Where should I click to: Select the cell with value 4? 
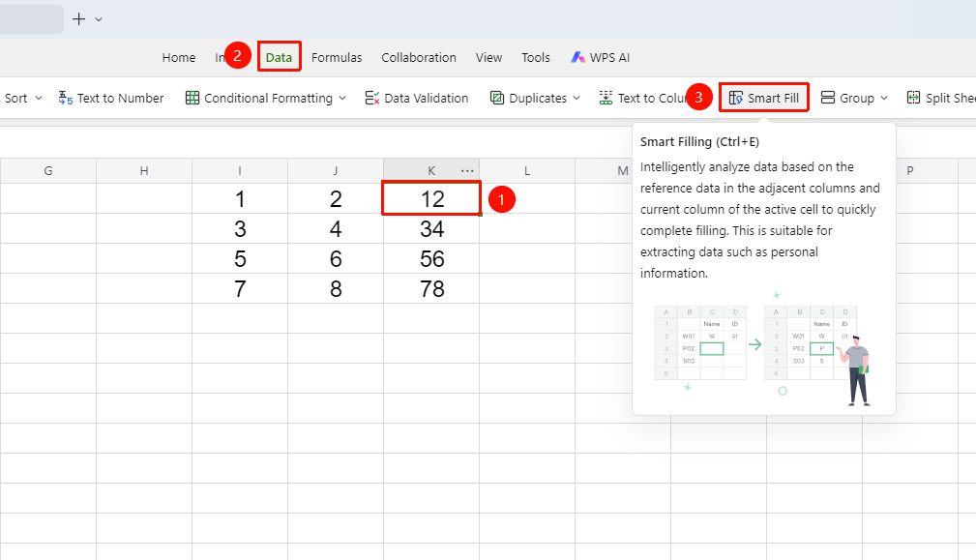(x=336, y=228)
